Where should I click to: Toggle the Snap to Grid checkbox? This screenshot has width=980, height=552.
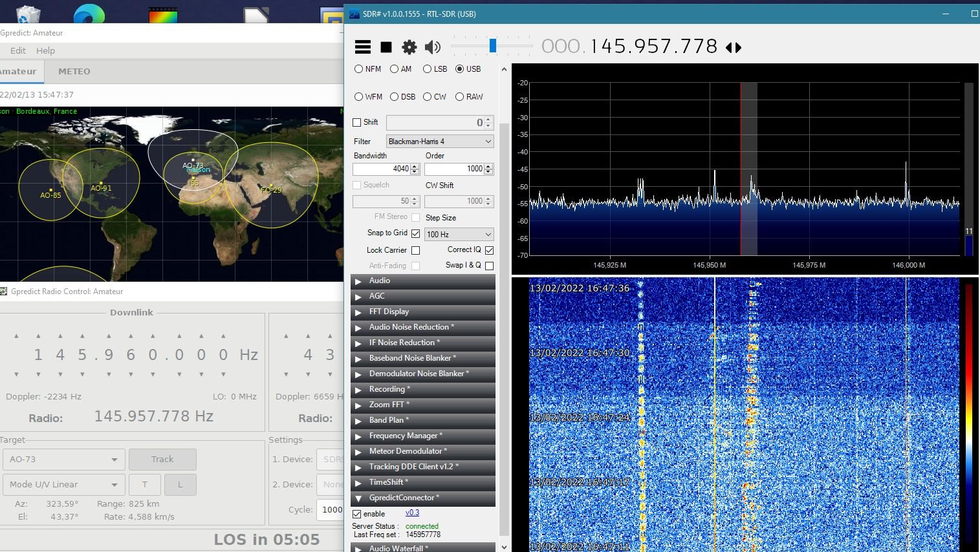pos(415,233)
